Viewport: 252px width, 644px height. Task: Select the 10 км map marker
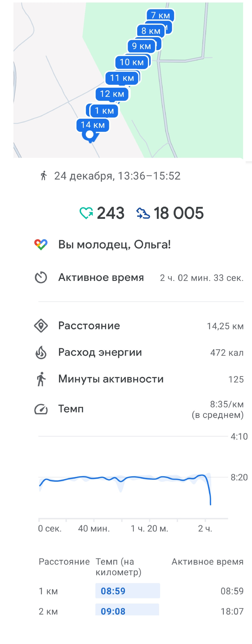tap(132, 62)
